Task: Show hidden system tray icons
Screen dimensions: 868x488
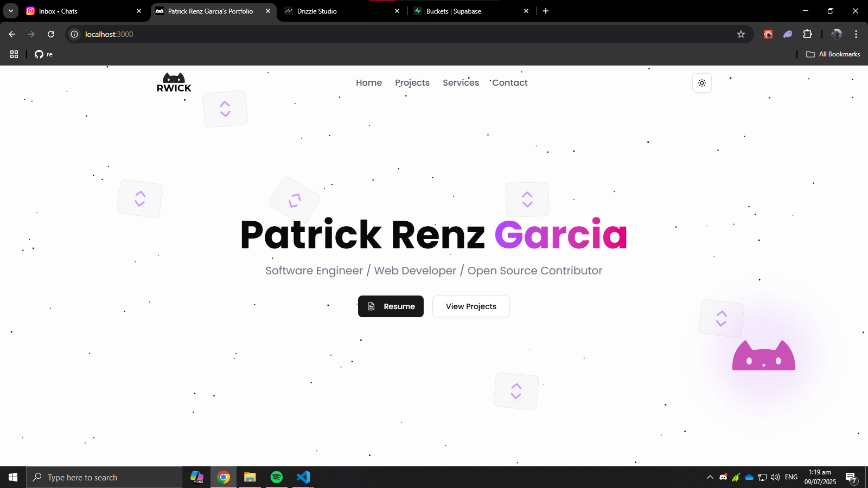Action: 710,477
